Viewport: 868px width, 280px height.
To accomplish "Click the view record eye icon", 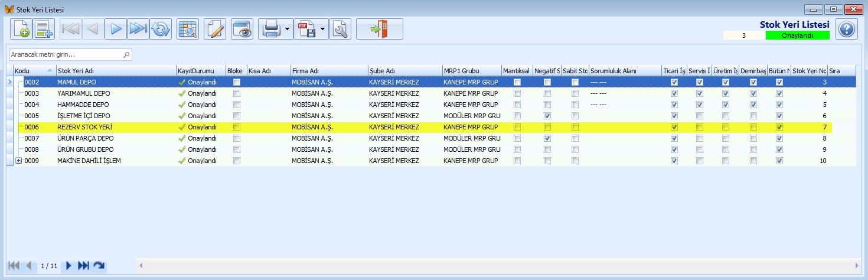I will coord(243,29).
